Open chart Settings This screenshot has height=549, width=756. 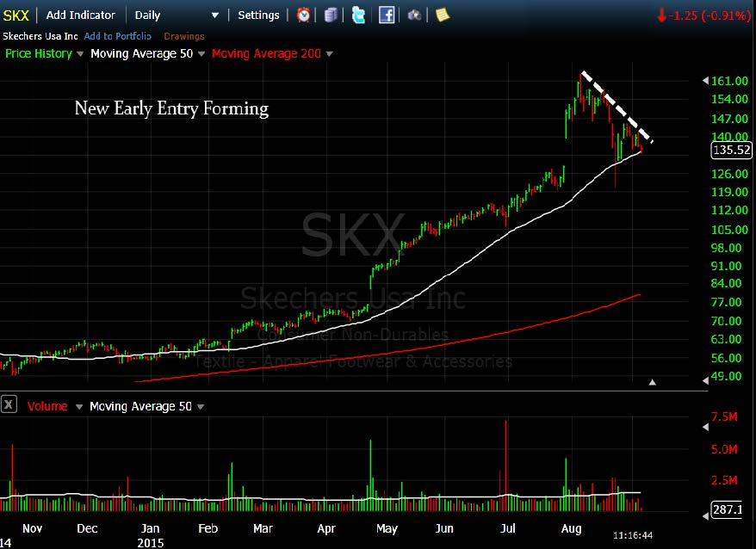[x=258, y=15]
